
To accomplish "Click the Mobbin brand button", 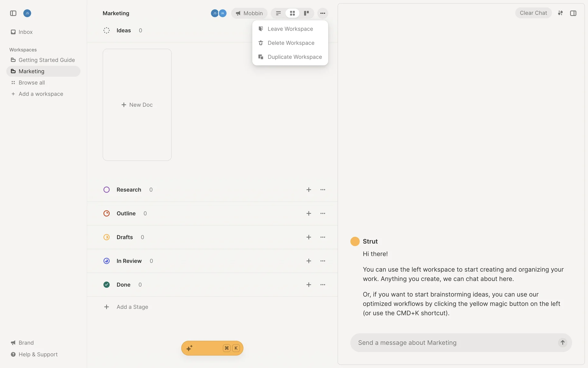I will click(249, 13).
